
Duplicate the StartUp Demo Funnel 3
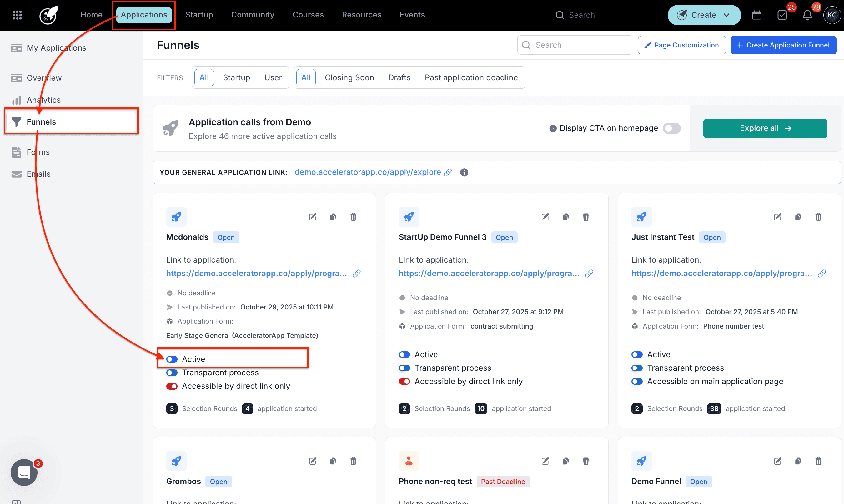pos(565,217)
